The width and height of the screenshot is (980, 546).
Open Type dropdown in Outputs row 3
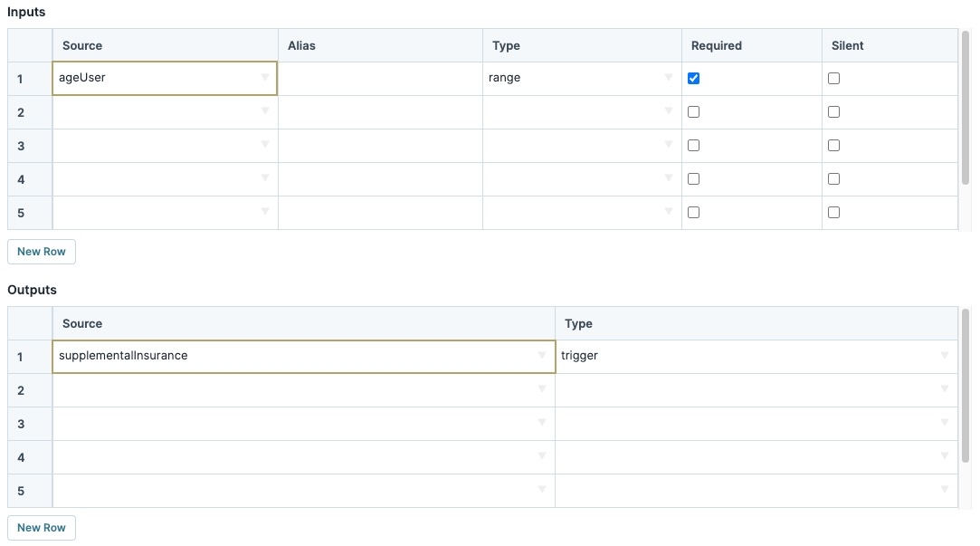945,423
